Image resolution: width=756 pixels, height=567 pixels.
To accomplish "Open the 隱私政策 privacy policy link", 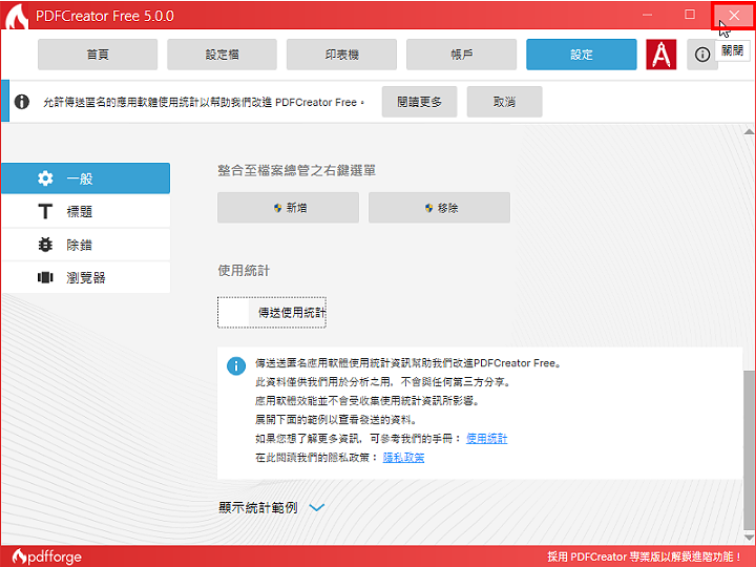I will tap(404, 457).
